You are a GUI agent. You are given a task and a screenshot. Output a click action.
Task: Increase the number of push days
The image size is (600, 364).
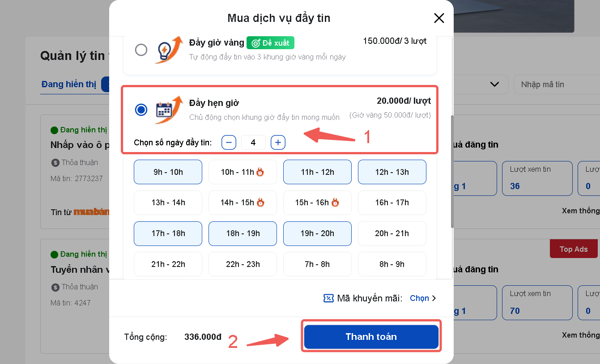pos(278,143)
